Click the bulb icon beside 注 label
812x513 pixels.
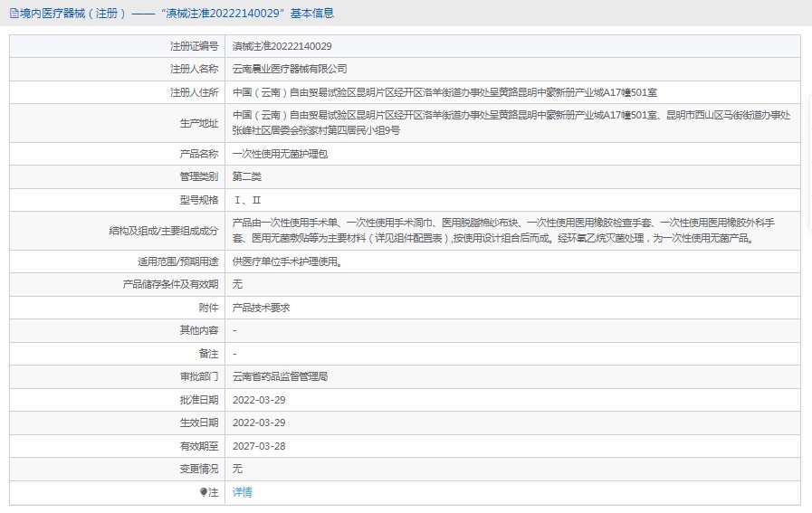(x=204, y=492)
